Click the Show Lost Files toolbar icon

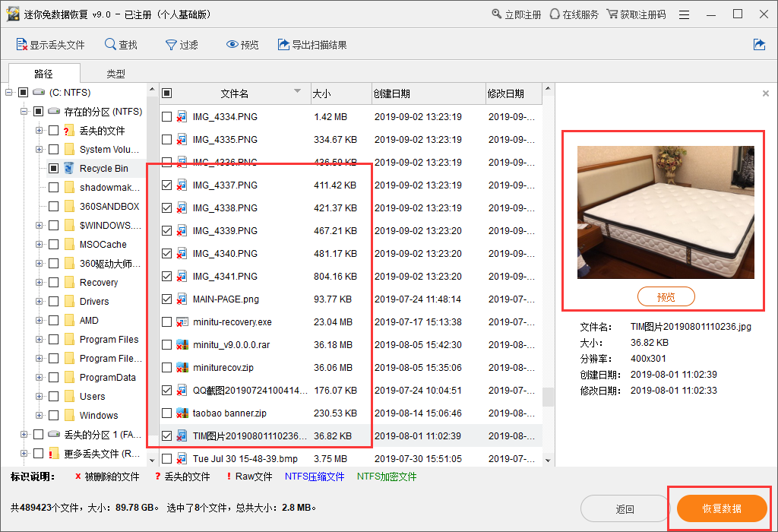[x=22, y=45]
